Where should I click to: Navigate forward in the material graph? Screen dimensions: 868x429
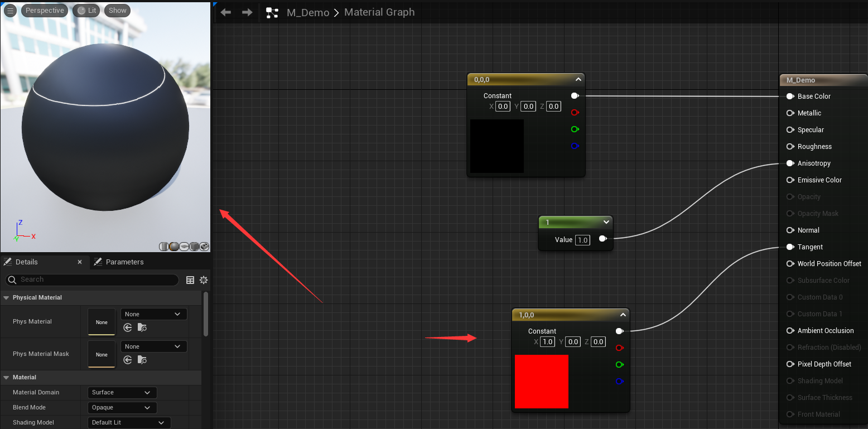tap(247, 12)
